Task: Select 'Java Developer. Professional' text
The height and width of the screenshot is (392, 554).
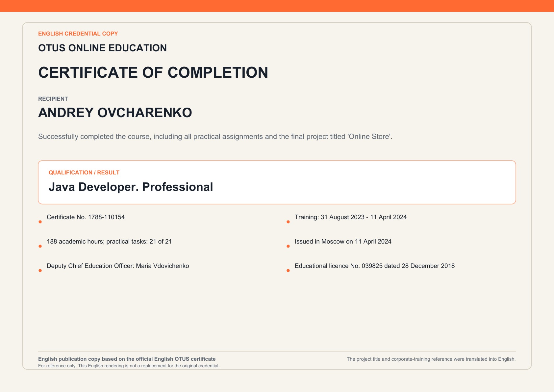Action: coord(131,187)
